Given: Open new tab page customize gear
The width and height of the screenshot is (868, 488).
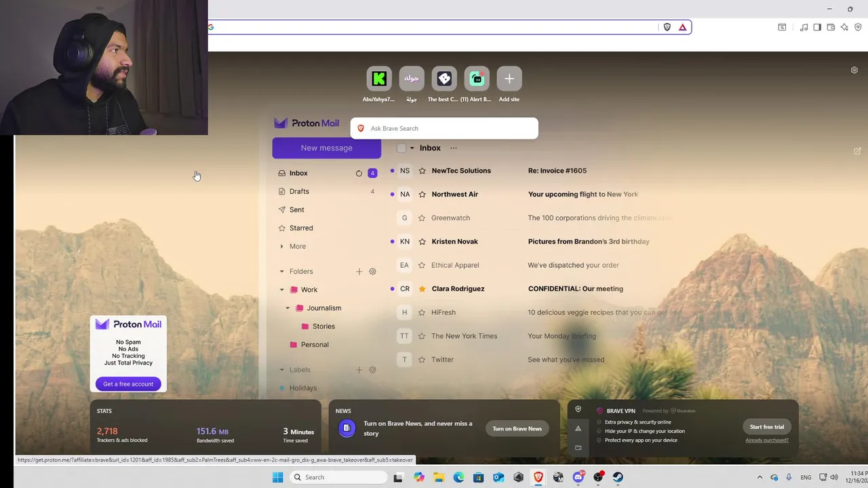Looking at the screenshot, I should (854, 70).
